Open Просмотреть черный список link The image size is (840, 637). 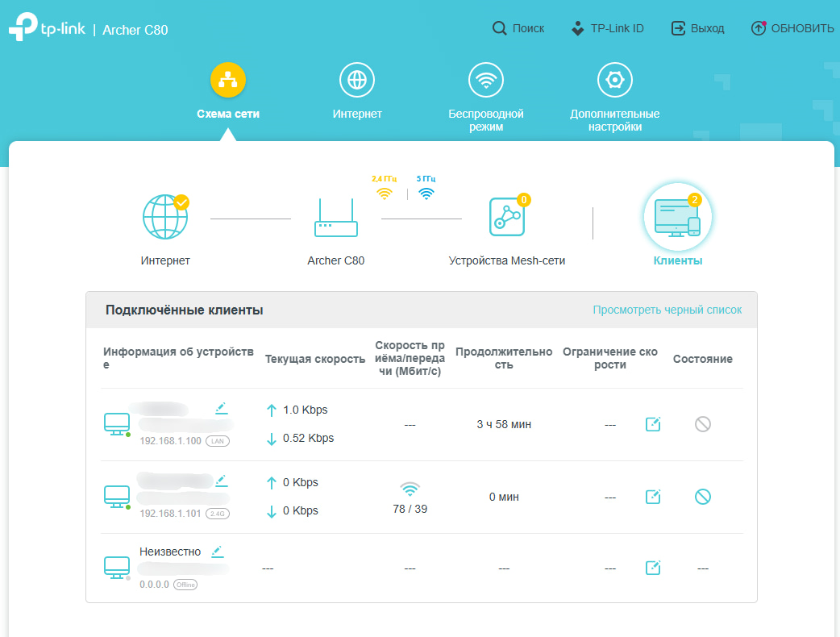(667, 310)
